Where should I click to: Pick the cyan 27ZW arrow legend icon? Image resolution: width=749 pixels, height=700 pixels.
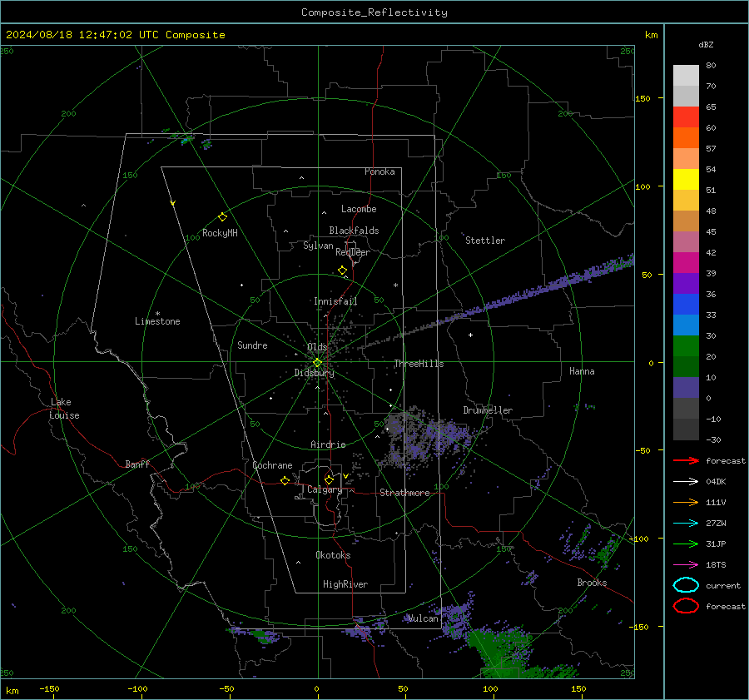point(686,524)
